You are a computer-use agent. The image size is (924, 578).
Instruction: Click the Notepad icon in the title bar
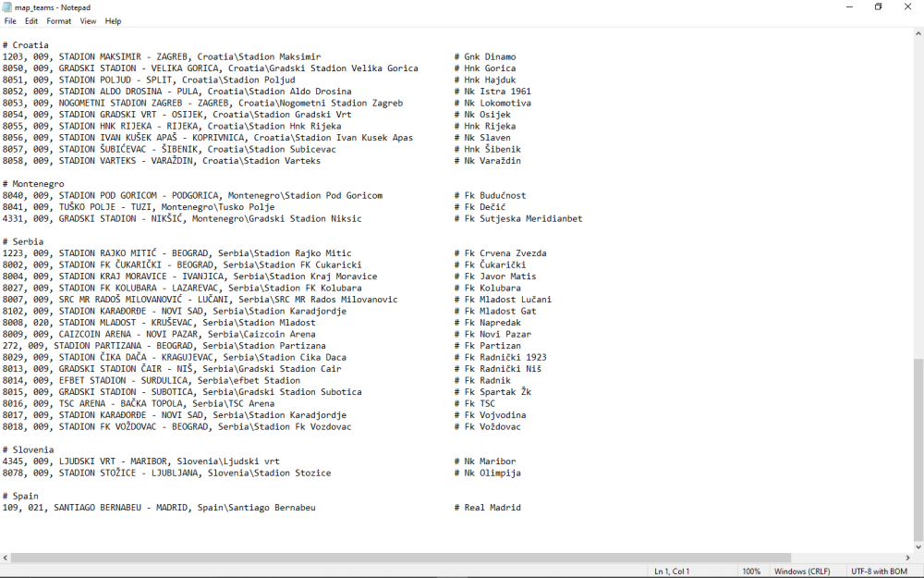pos(9,7)
